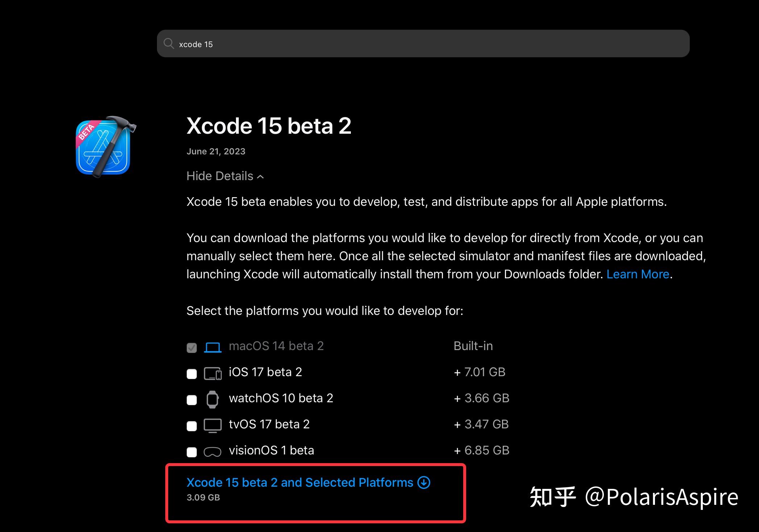The height and width of the screenshot is (532, 759).
Task: Click the Apple Watch platform icon
Action: click(212, 399)
